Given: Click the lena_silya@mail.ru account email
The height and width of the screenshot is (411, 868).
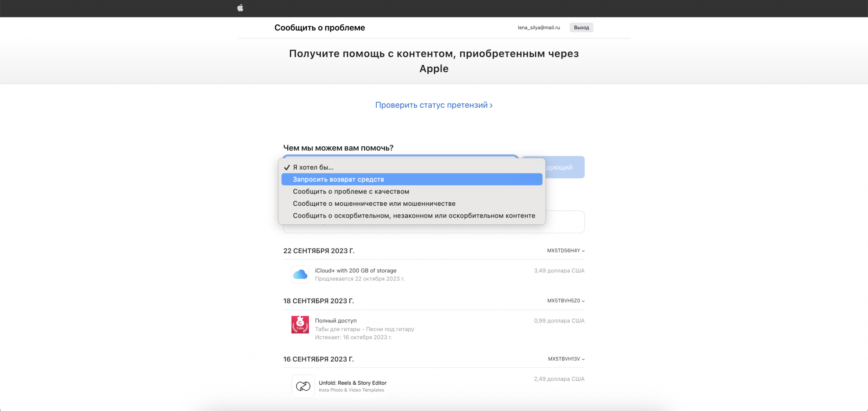Looking at the screenshot, I should coord(539,28).
